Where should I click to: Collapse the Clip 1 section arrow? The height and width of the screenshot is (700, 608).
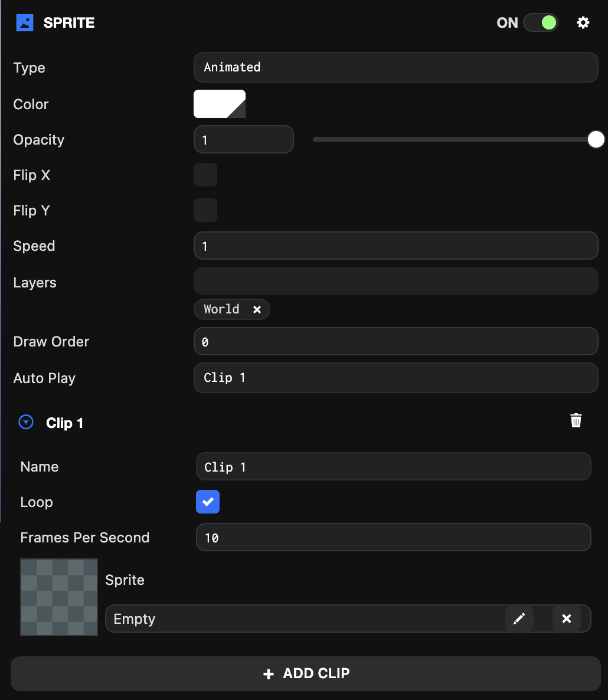pos(26,423)
